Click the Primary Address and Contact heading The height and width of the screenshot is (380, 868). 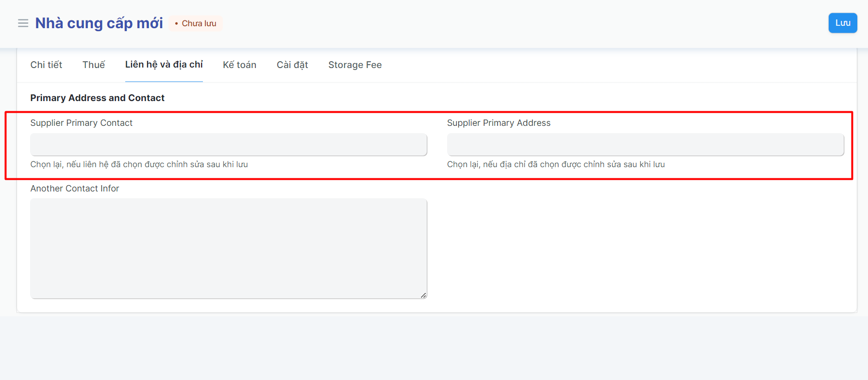point(97,98)
